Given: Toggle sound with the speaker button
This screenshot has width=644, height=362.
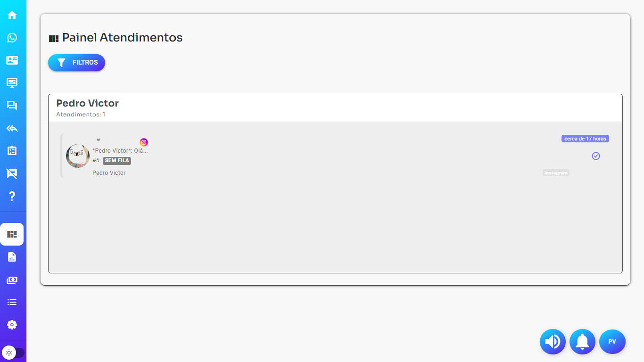Looking at the screenshot, I should click(x=553, y=342).
